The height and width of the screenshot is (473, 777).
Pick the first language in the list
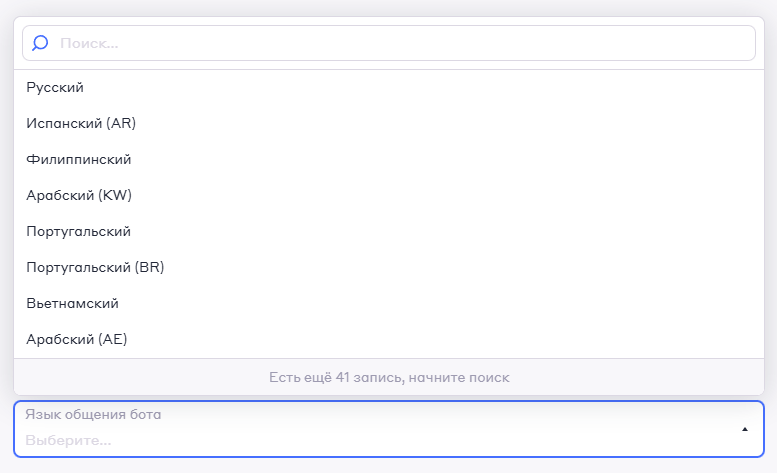(55, 88)
